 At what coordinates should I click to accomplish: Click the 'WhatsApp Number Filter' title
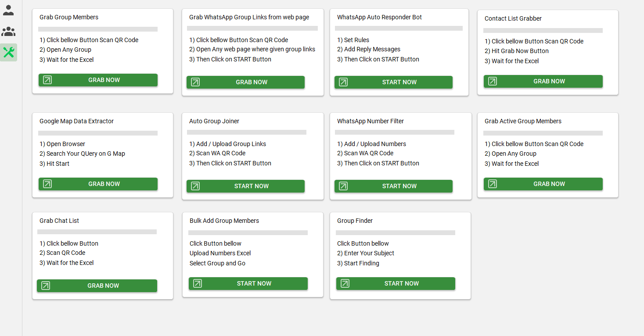(371, 121)
